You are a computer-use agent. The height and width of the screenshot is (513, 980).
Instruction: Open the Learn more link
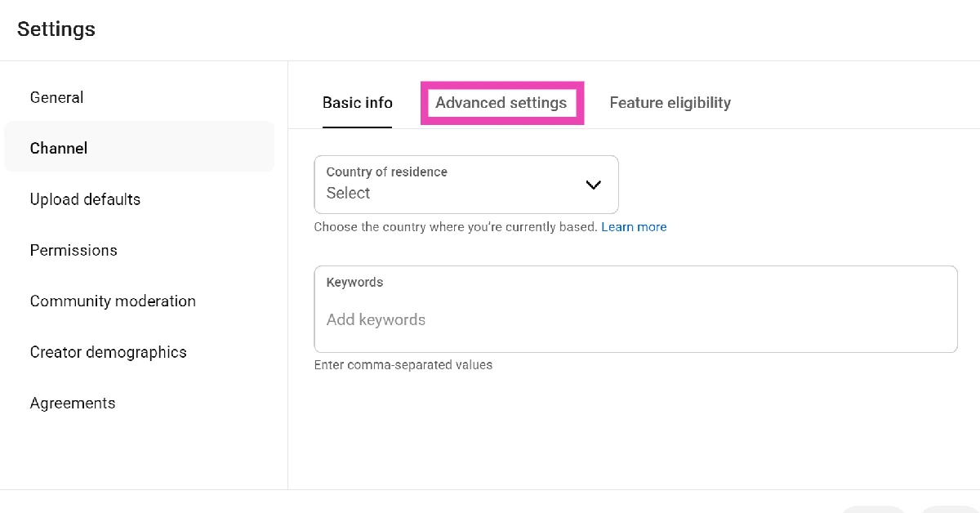634,226
